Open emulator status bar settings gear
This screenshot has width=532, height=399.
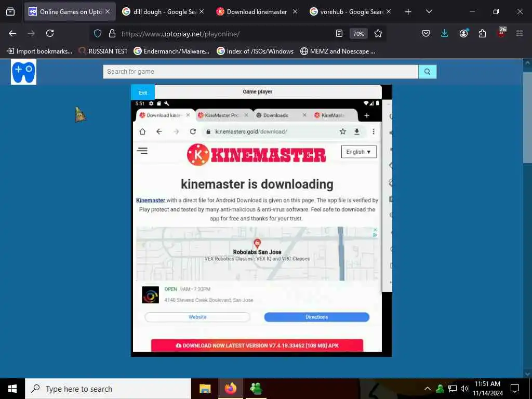[x=151, y=103]
